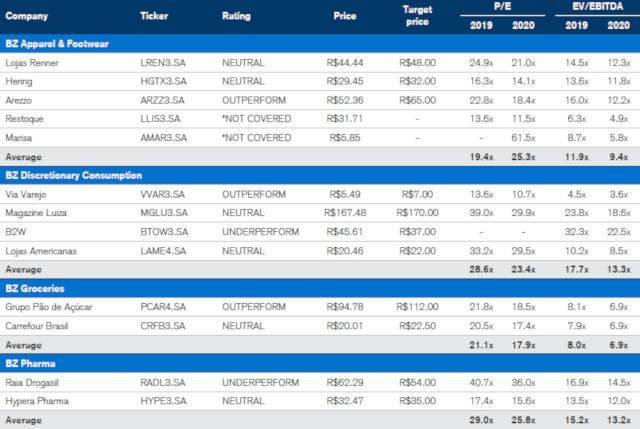Select the Restoque company name
This screenshot has width=640, height=429.
coord(24,119)
